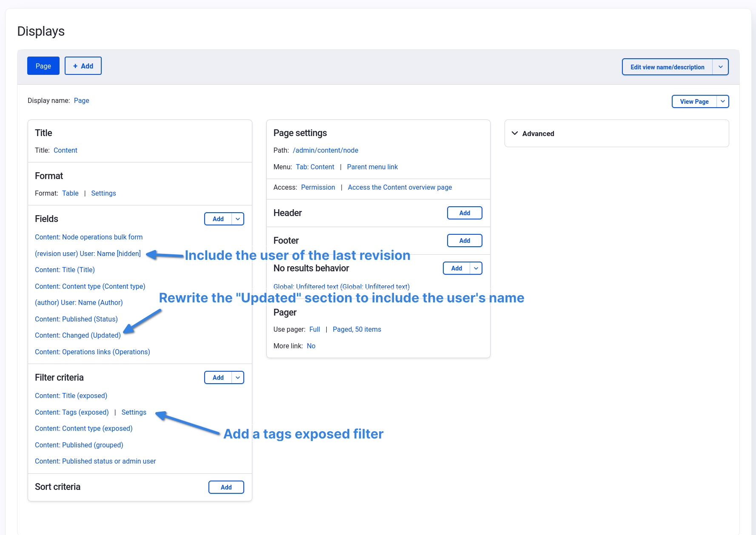Open Filter criteria Add dropdown arrow

pyautogui.click(x=238, y=378)
